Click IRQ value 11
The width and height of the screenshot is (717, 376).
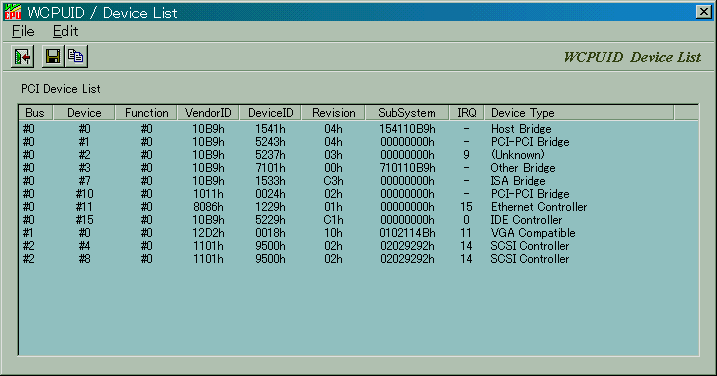466,233
